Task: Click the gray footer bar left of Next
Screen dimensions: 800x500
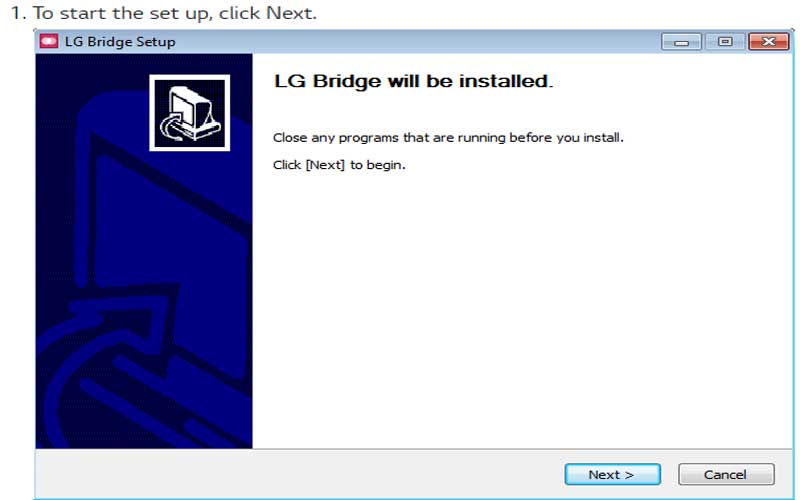Action: [x=298, y=474]
